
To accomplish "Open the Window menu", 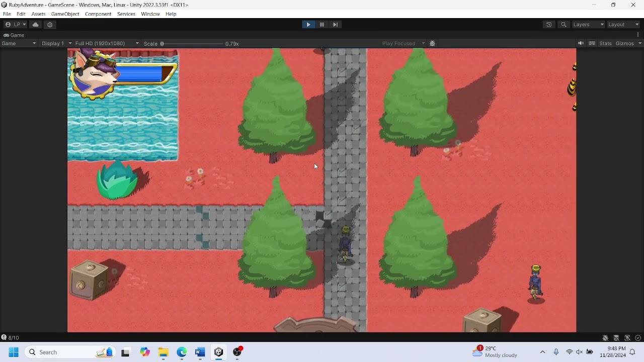I will (150, 14).
